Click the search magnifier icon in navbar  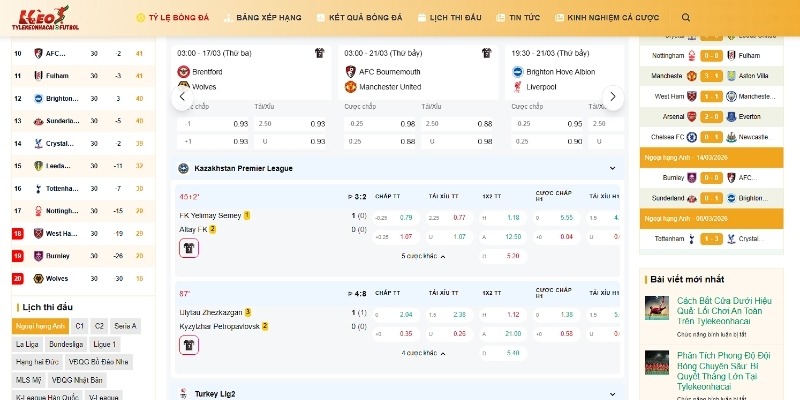pos(685,18)
